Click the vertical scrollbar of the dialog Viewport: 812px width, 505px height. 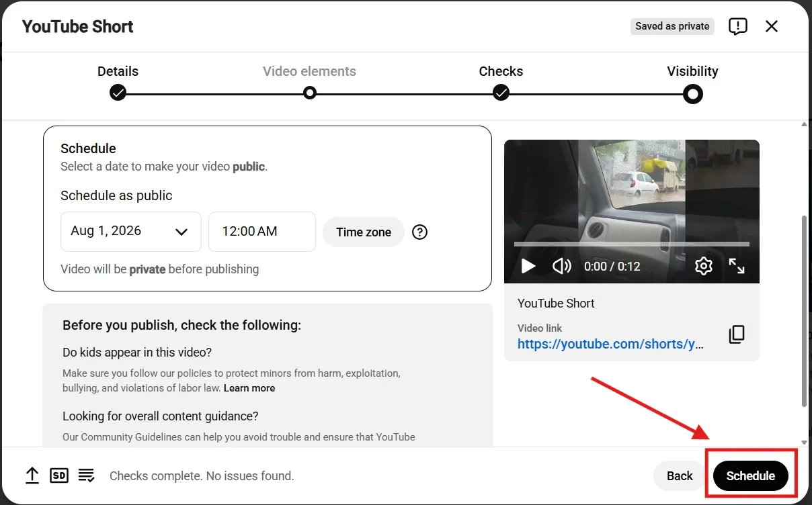pyautogui.click(x=804, y=310)
